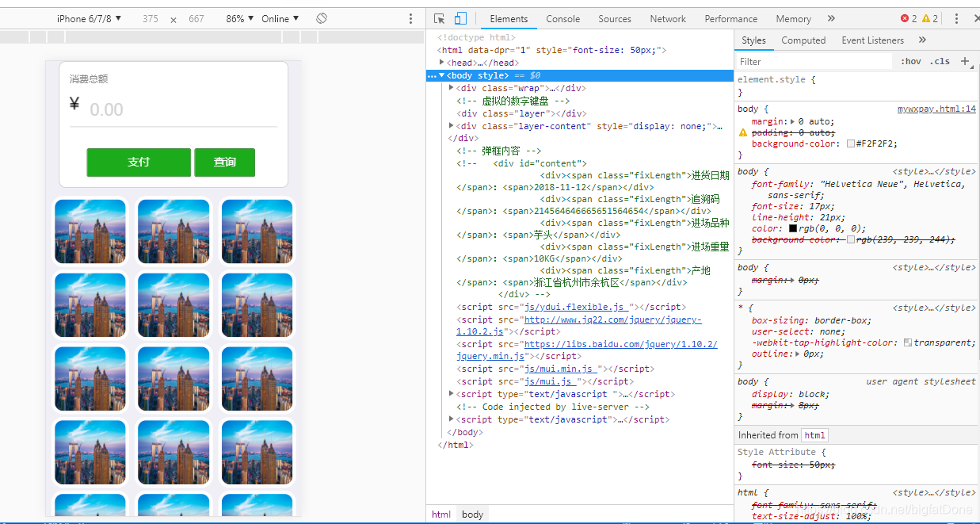
Task: Open the Memory tab
Action: 793,18
